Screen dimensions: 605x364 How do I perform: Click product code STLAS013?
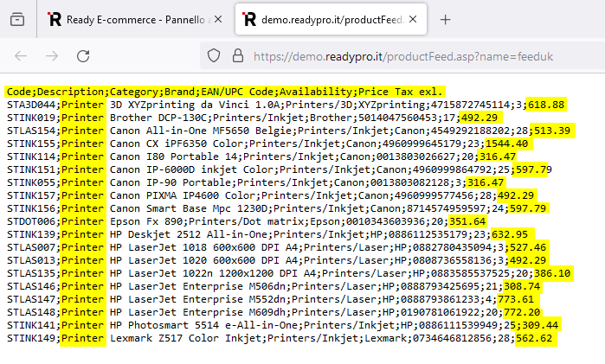point(31,260)
